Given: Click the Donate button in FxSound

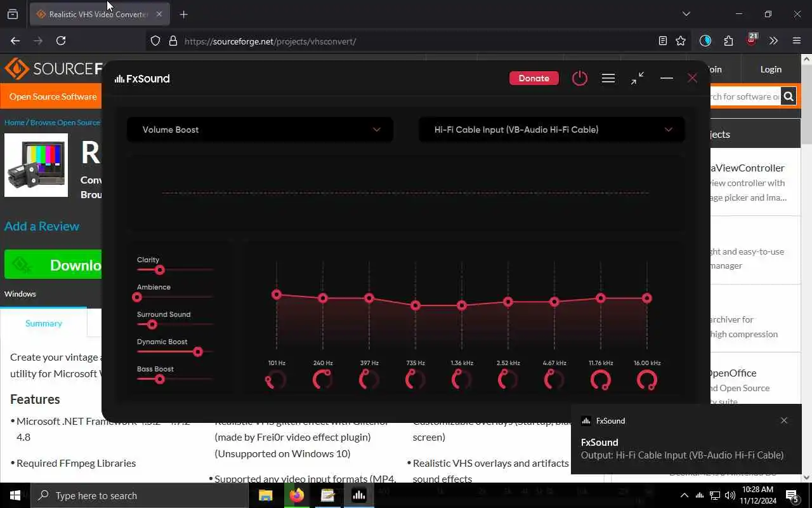Looking at the screenshot, I should click(534, 78).
